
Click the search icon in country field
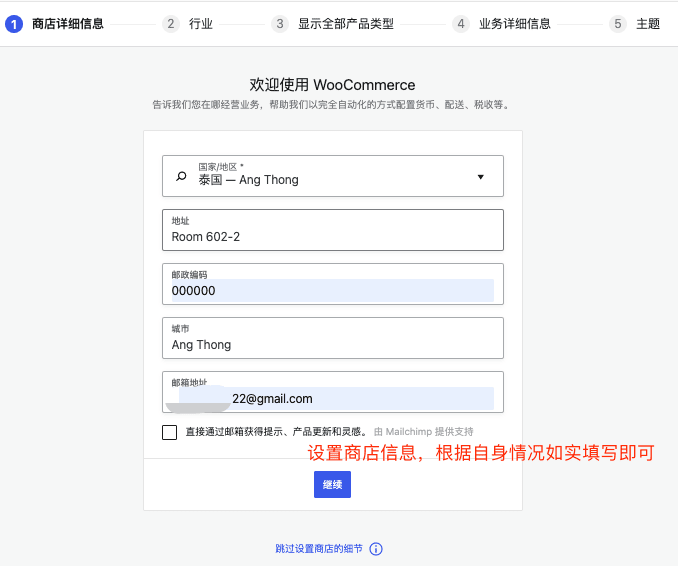coord(181,176)
